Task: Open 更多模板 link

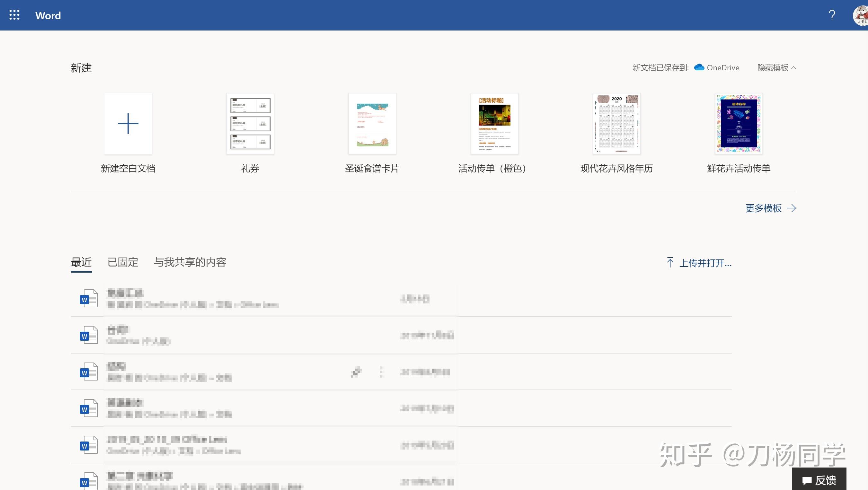Action: click(x=771, y=208)
